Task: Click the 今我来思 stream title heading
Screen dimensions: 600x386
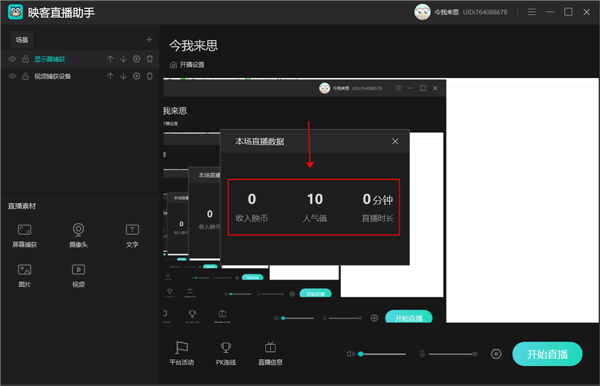Action: (194, 46)
